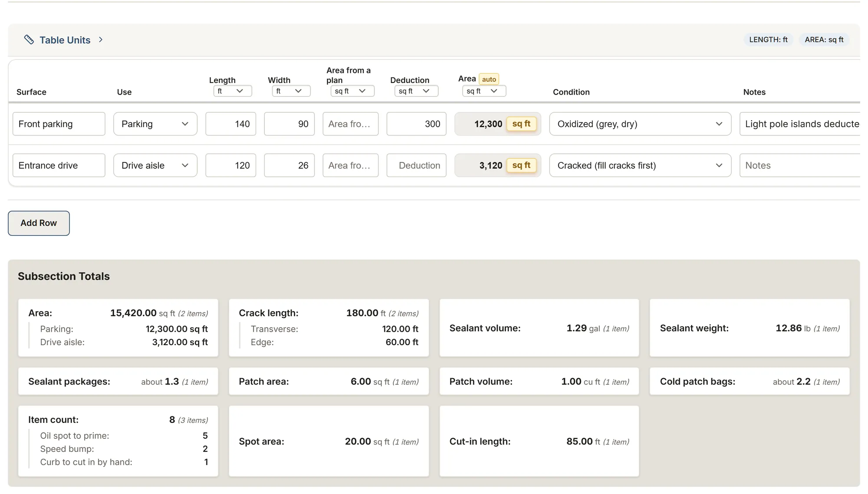Open the Area from a plan unit dropdown
This screenshot has height=494, width=868.
352,91
